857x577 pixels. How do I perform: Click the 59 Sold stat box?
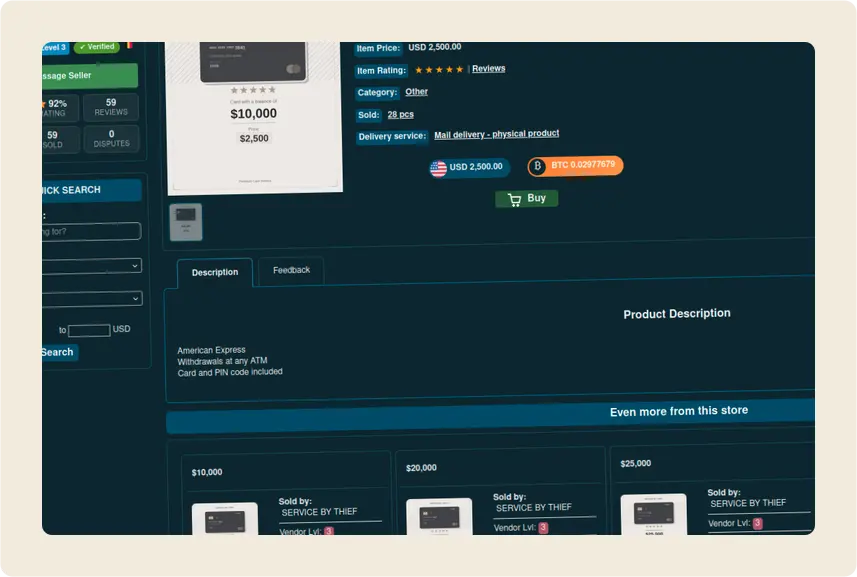point(60,139)
